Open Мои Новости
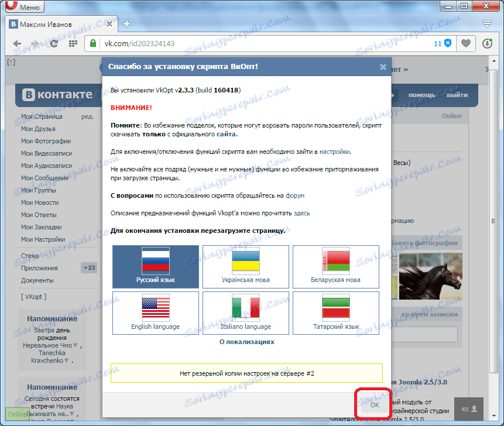Viewport: 504px width, 426px height. tap(40, 202)
